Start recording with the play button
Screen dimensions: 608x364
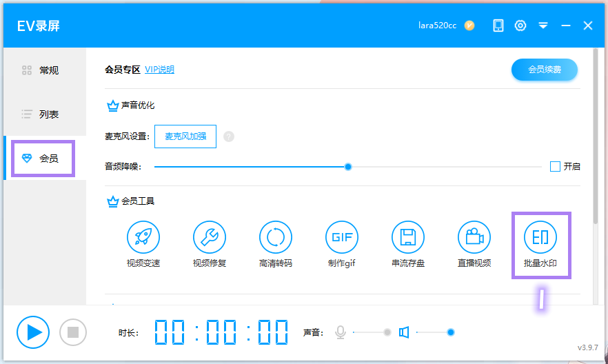point(33,332)
